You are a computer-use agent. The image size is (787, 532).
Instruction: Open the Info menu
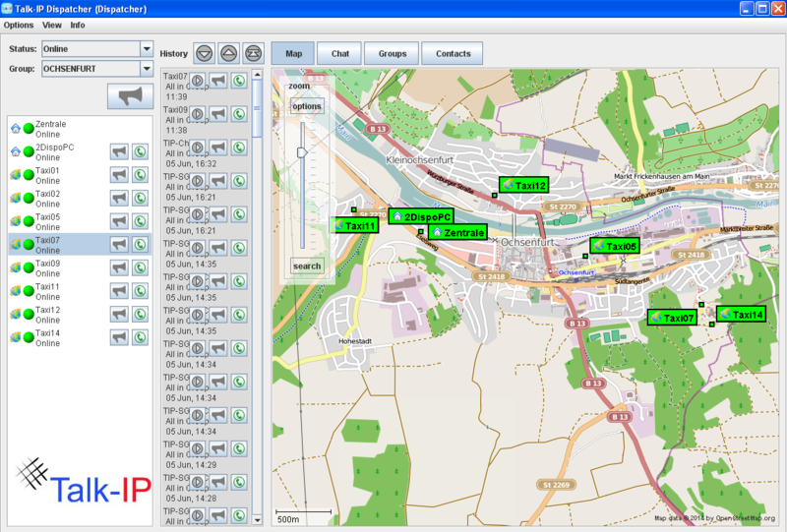point(78,26)
